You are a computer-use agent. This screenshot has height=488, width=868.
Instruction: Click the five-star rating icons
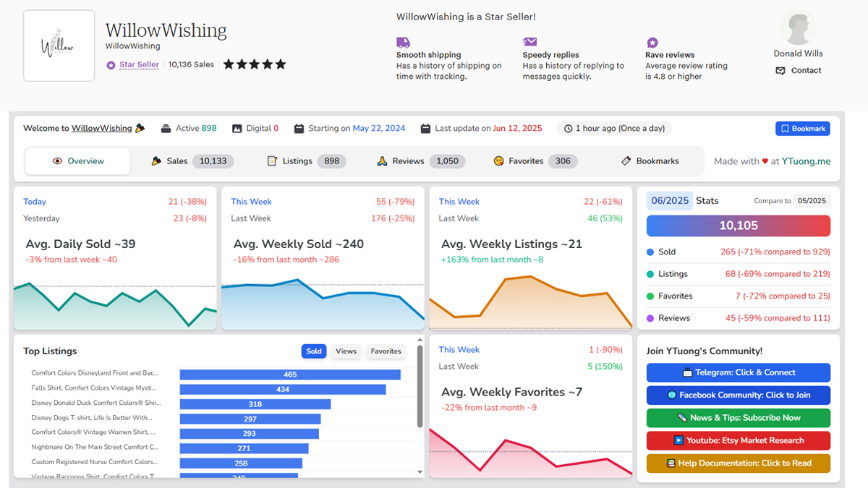(x=255, y=64)
